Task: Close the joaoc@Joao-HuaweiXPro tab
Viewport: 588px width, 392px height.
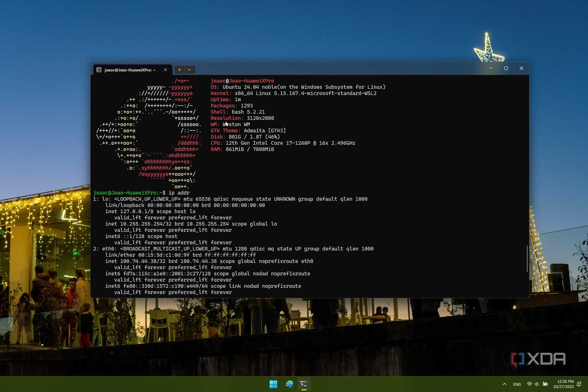Action: [165, 70]
